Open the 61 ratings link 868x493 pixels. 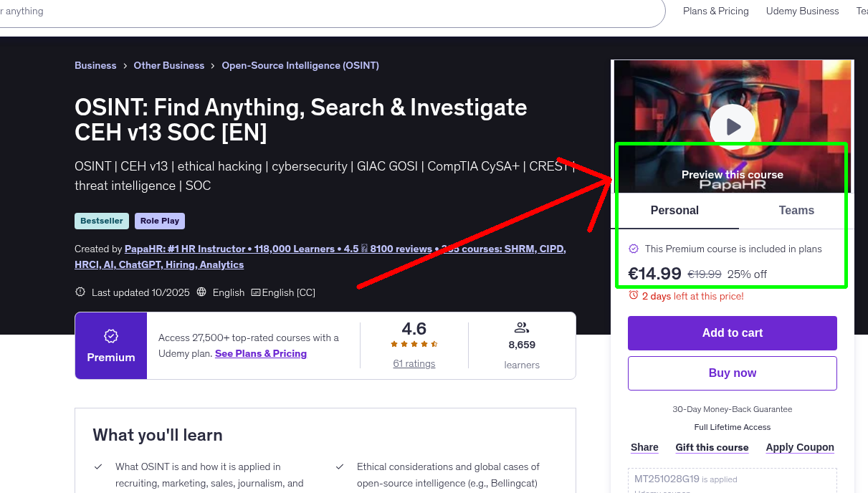414,363
